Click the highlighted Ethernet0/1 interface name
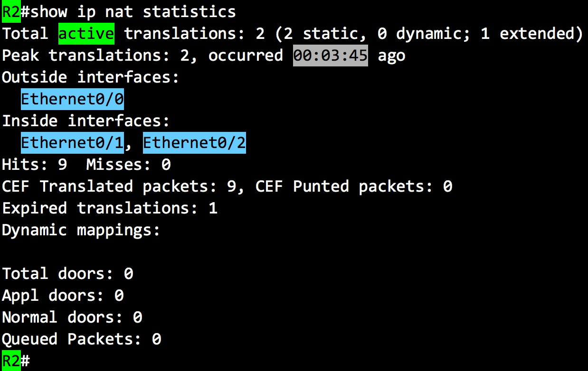The image size is (588, 371). coord(72,143)
